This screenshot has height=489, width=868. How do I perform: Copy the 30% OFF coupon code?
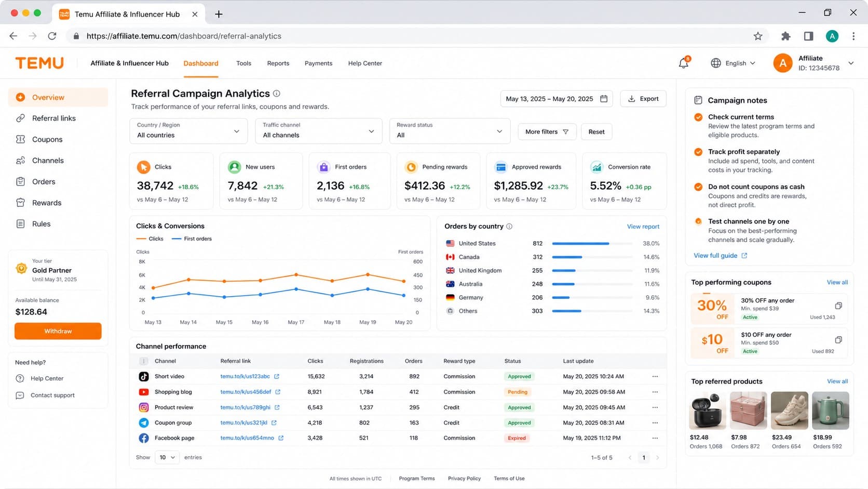(838, 306)
